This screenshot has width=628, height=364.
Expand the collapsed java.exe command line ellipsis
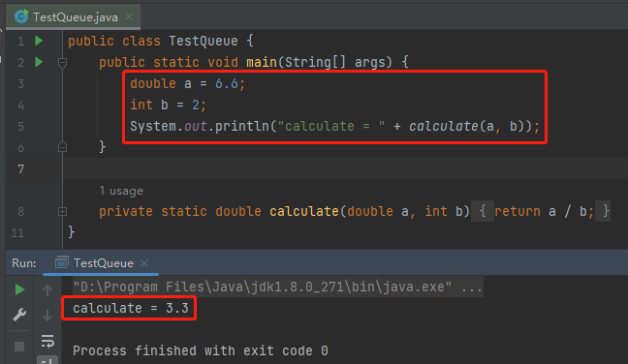click(472, 287)
